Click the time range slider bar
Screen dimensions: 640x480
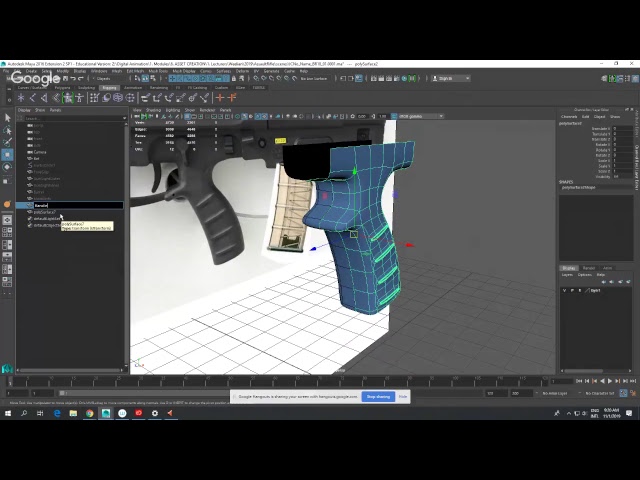coord(145,393)
